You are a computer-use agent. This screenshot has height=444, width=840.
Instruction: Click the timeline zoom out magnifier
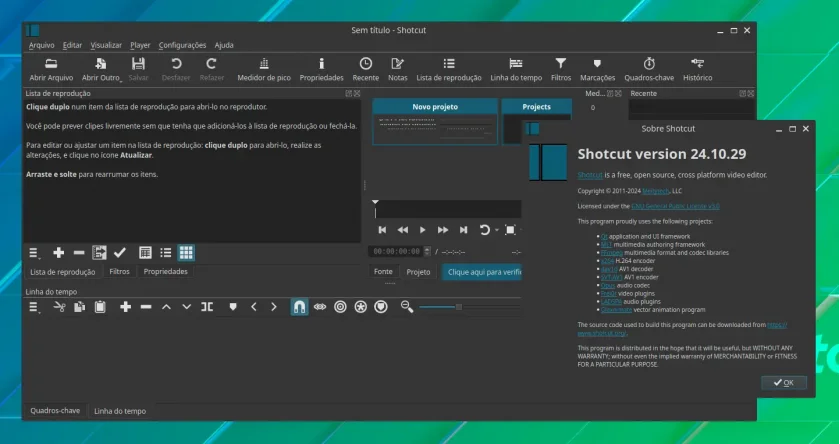click(407, 307)
